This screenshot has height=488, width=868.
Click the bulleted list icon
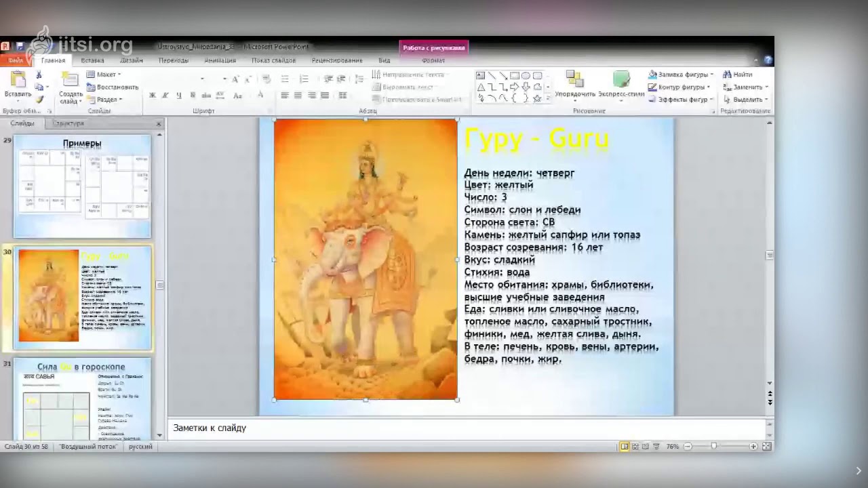tap(285, 79)
